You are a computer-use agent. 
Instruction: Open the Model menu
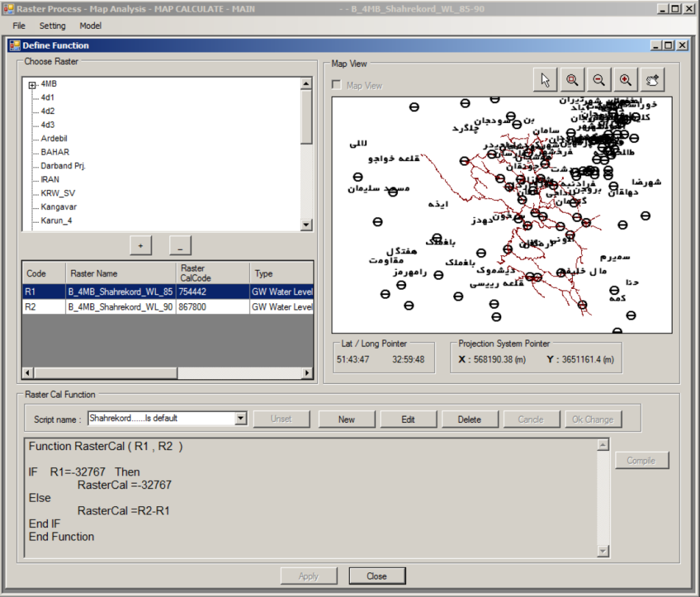pyautogui.click(x=90, y=26)
